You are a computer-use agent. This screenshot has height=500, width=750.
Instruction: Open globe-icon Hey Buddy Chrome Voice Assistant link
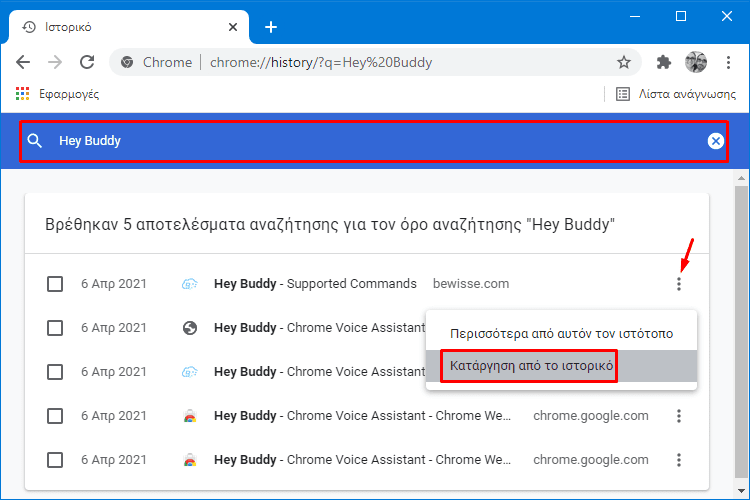320,328
